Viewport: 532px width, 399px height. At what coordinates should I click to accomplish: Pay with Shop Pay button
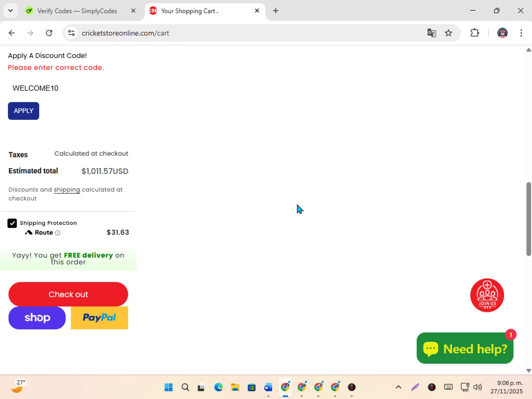[x=37, y=318]
